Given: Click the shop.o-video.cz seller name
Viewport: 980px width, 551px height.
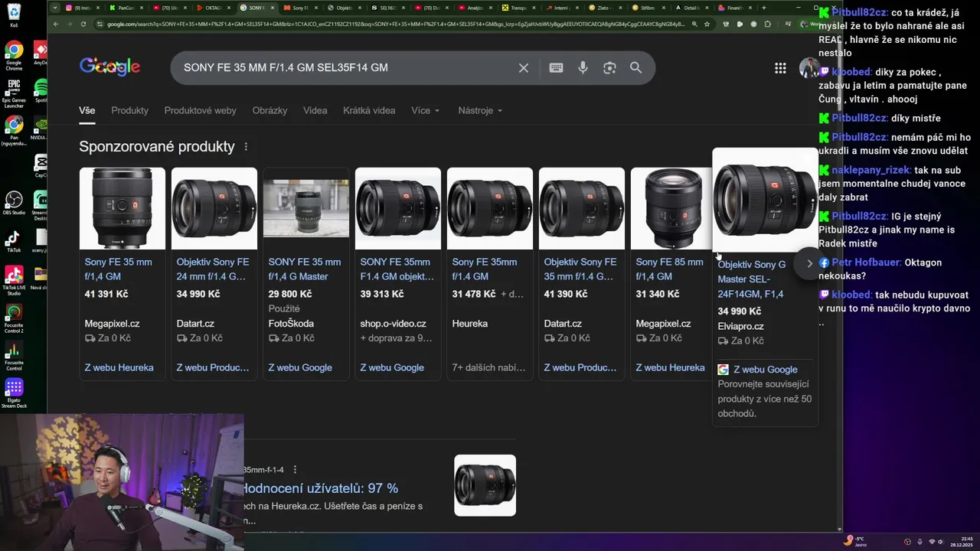Looking at the screenshot, I should coord(393,324).
